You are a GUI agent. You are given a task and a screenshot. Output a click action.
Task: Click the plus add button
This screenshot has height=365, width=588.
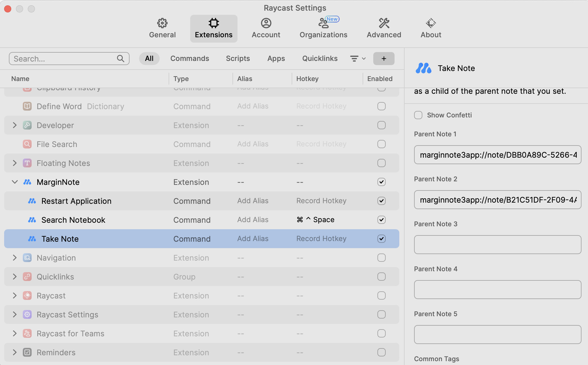click(x=384, y=59)
